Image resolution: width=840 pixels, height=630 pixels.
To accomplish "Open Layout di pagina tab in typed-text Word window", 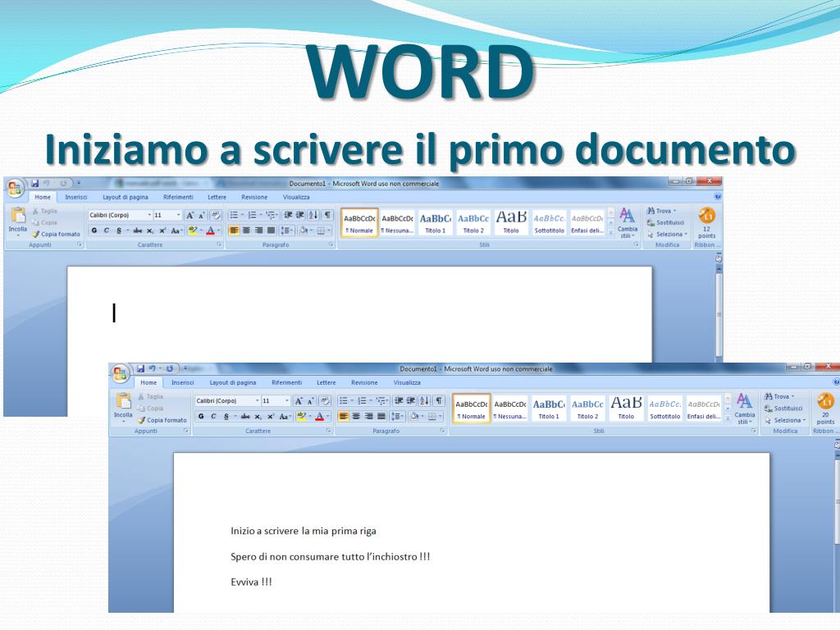I will pyautogui.click(x=232, y=382).
